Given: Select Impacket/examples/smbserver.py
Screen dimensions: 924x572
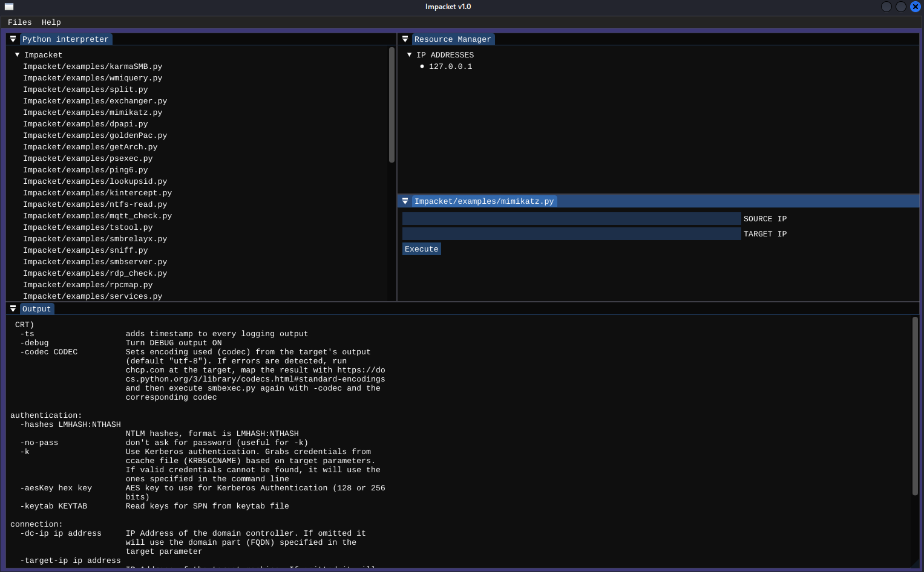Looking at the screenshot, I should pos(95,262).
